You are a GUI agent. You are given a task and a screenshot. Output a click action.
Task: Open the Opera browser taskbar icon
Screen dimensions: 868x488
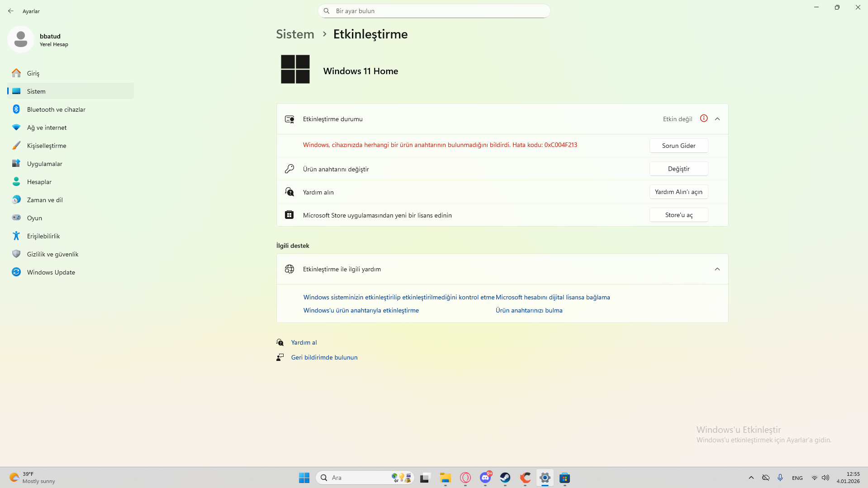[465, 478]
